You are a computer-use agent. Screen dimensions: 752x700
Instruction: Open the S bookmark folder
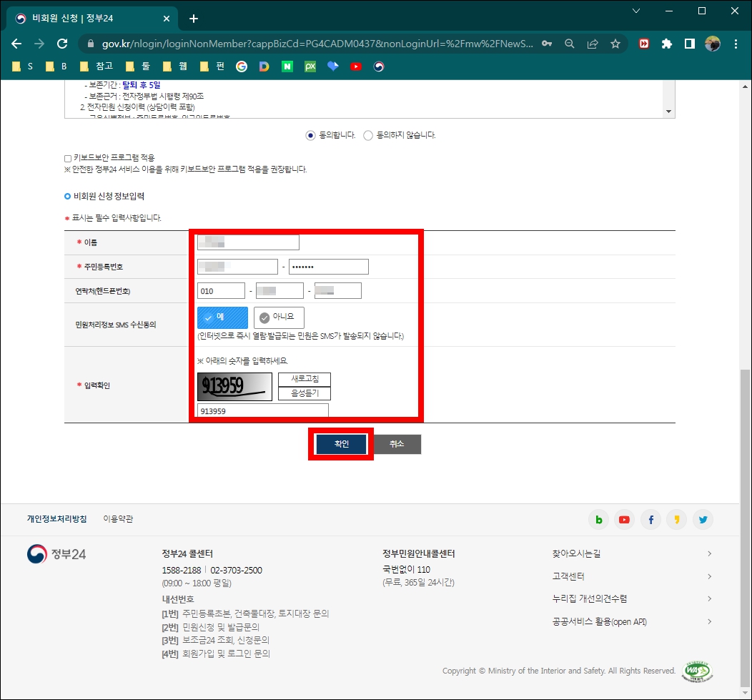[x=23, y=66]
